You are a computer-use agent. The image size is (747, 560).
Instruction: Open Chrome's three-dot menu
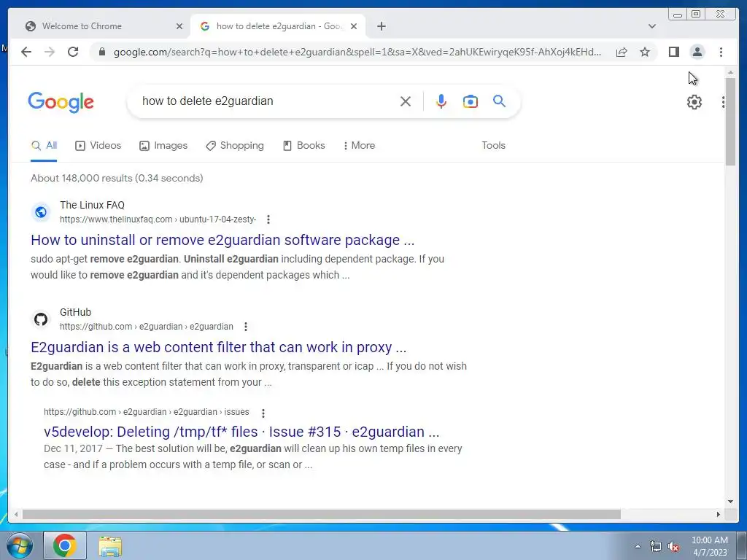tap(721, 52)
